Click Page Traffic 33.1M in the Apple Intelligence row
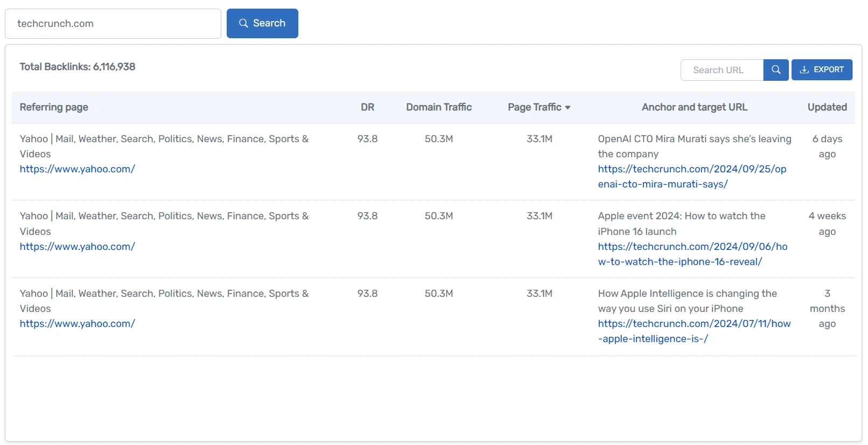 tap(540, 294)
